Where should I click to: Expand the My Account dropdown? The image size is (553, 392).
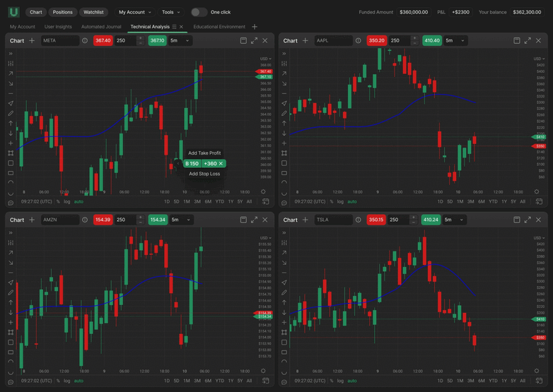(x=135, y=12)
